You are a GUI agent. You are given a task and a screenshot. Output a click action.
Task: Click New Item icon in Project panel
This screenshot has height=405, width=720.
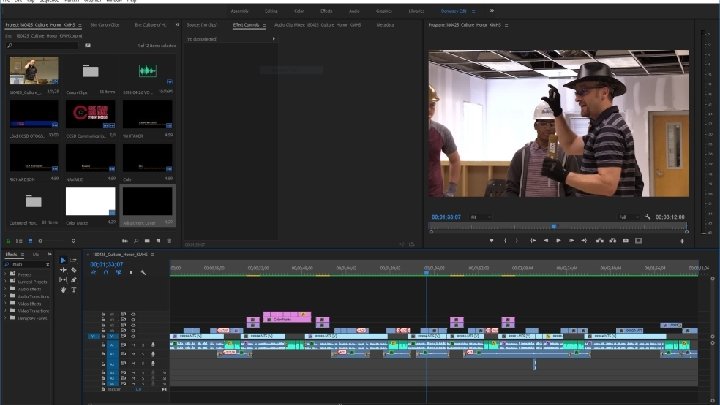pyautogui.click(x=158, y=241)
